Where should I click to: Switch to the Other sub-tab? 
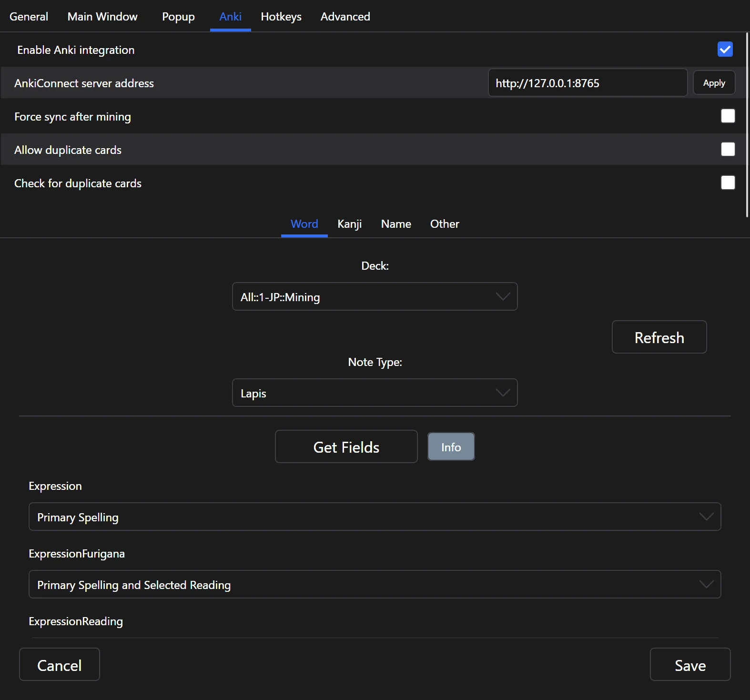click(445, 224)
